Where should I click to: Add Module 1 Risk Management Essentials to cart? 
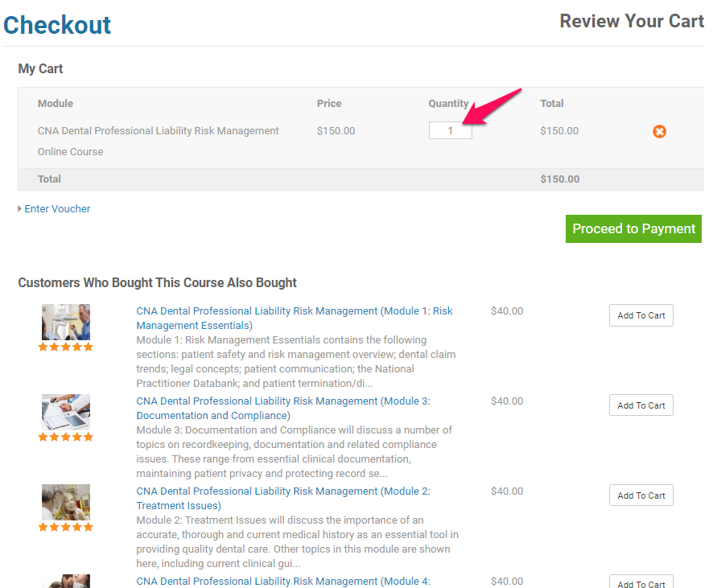(x=641, y=315)
